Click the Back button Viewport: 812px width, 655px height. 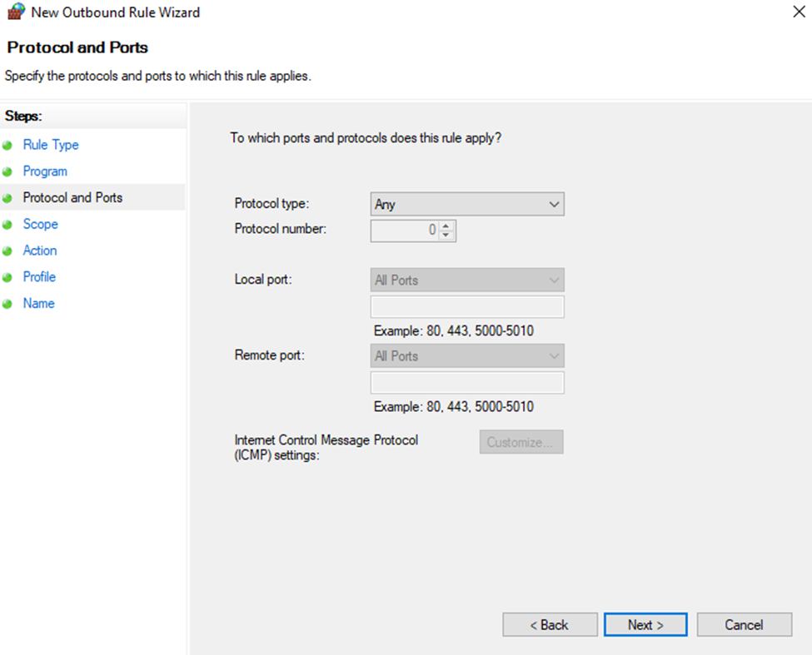point(550,625)
